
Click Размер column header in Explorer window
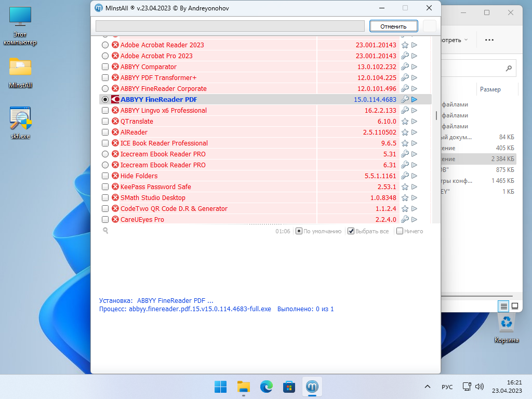coord(490,89)
